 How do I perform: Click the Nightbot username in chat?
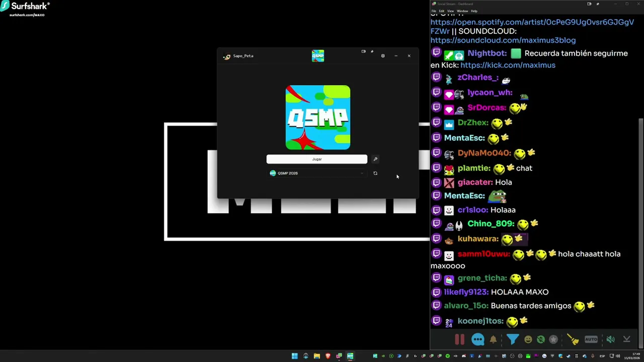487,53
